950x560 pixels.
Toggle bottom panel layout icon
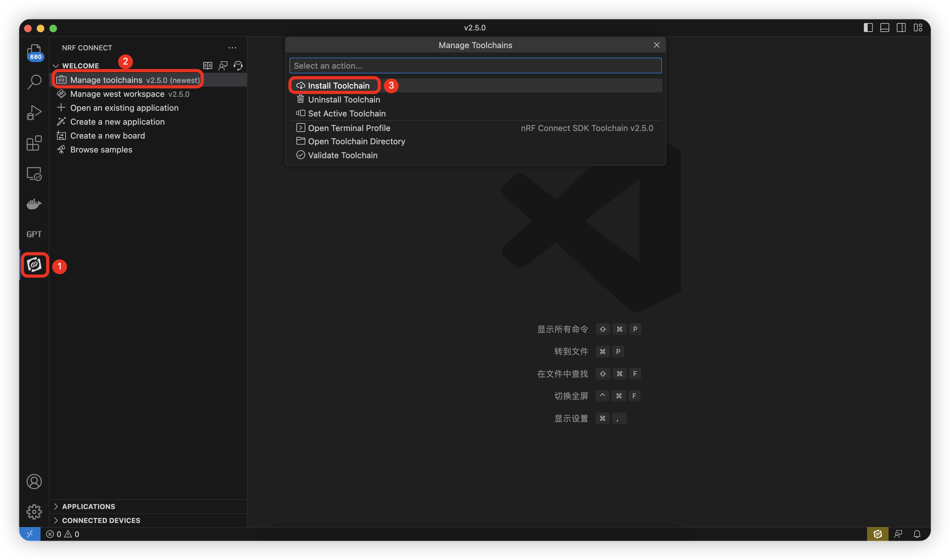[x=885, y=28]
